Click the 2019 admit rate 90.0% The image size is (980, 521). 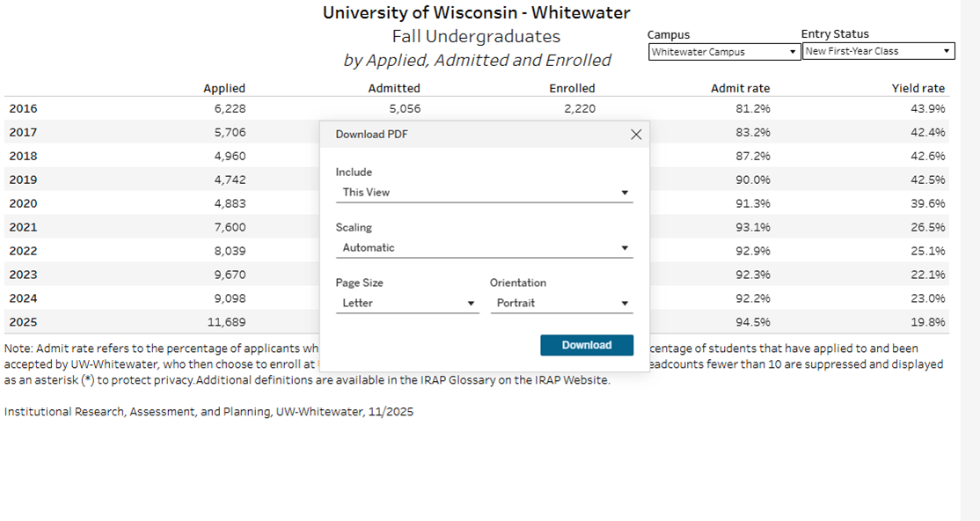753,180
